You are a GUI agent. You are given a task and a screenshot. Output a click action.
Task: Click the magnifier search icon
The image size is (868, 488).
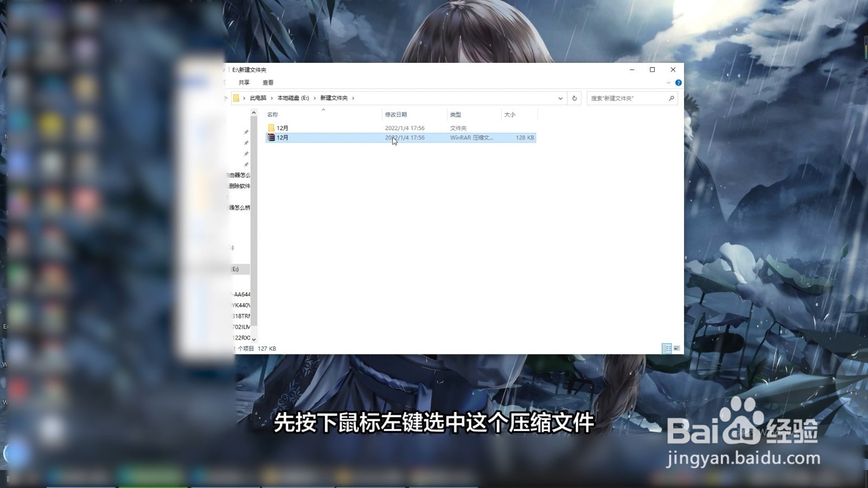(x=672, y=98)
